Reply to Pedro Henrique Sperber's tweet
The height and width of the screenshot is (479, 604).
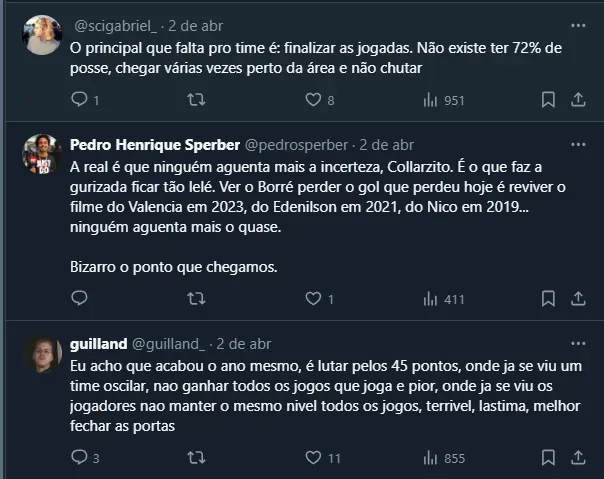(80, 298)
